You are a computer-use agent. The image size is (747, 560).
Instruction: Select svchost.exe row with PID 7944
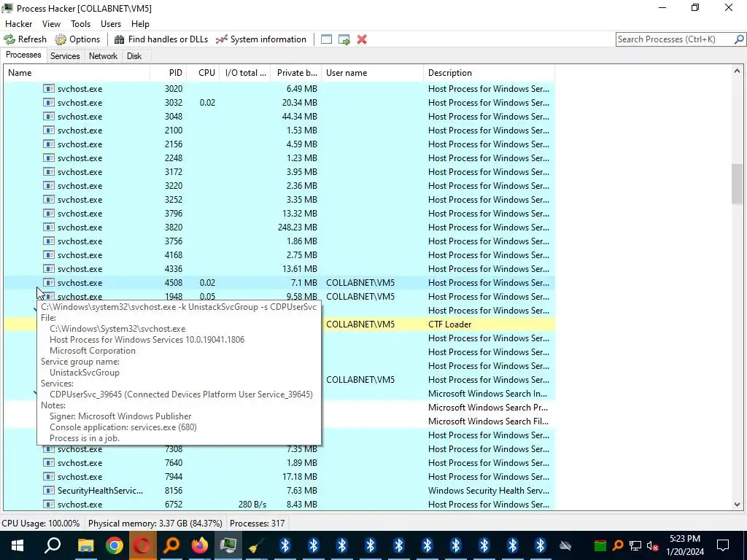pyautogui.click(x=279, y=477)
